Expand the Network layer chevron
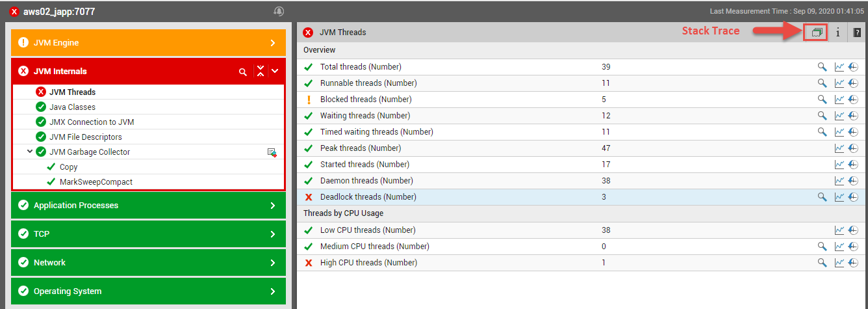Image resolution: width=868 pixels, height=309 pixels. (x=273, y=263)
